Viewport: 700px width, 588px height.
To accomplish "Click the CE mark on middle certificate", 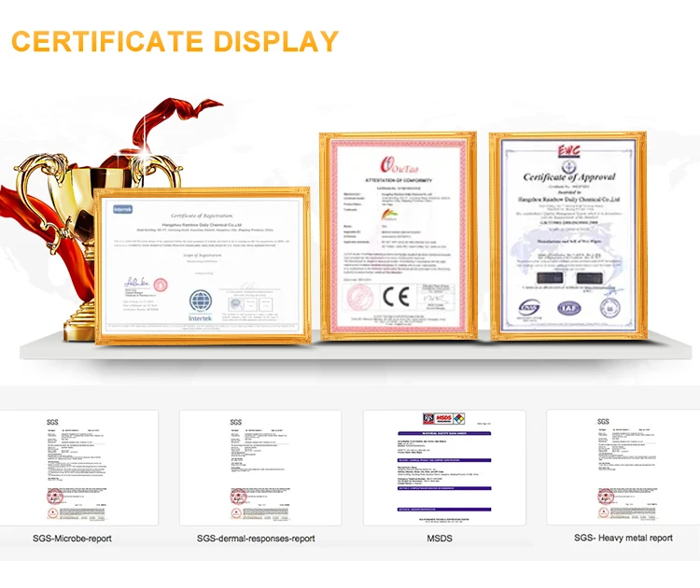I will pyautogui.click(x=396, y=297).
